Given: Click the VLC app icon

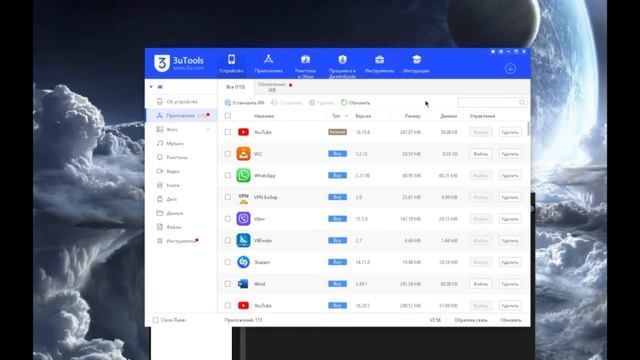Looking at the screenshot, I should coord(243,154).
